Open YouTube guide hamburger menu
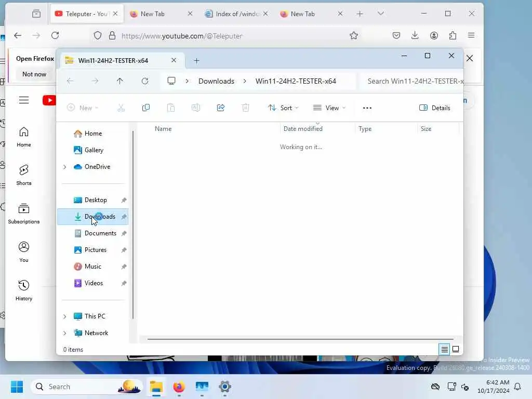The height and width of the screenshot is (399, 532). pyautogui.click(x=24, y=100)
